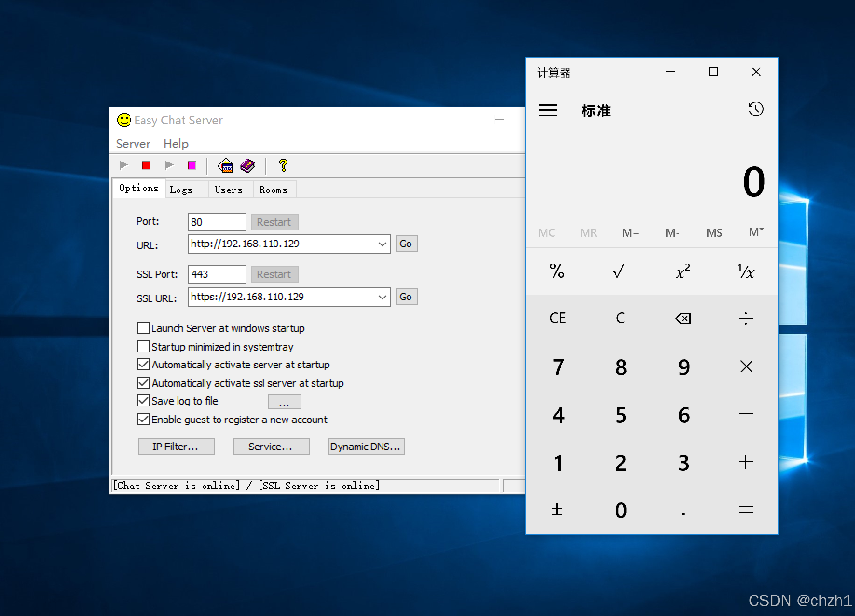Screen dimensions: 855x616
Task: Click the magenta stop SSL square icon
Action: point(192,165)
